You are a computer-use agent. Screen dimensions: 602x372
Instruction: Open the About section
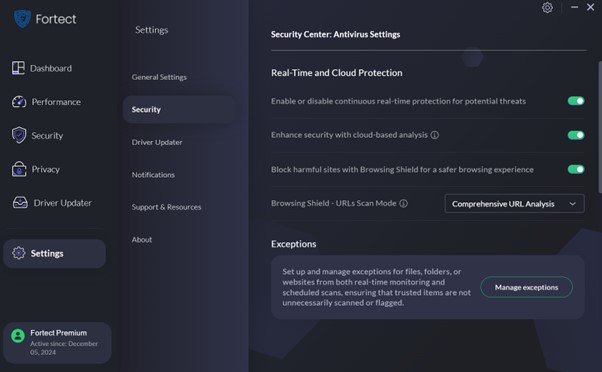click(x=142, y=240)
